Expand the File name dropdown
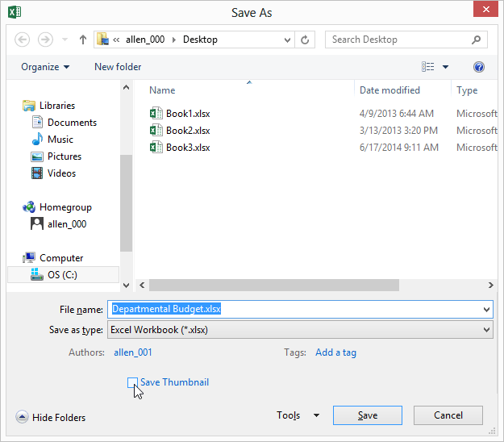 [x=486, y=310]
